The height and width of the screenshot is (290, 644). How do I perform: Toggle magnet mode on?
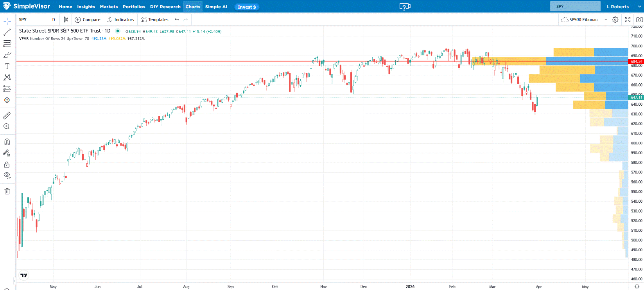pyautogui.click(x=7, y=142)
